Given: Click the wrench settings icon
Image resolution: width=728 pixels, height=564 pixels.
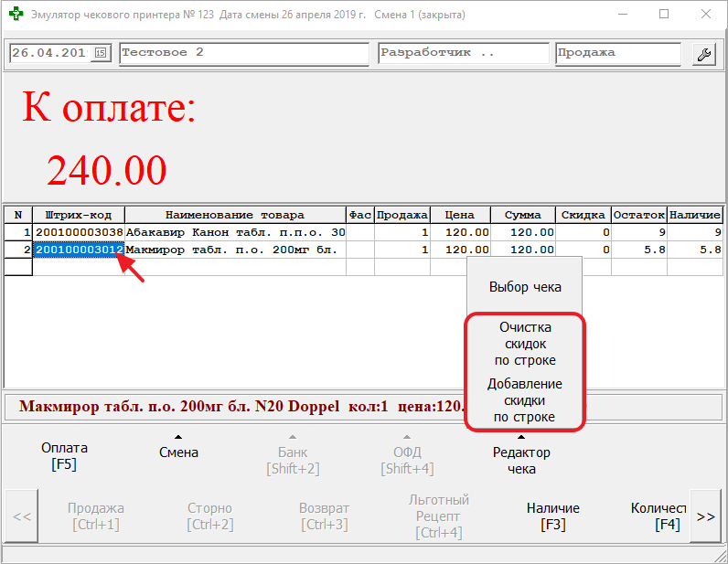Looking at the screenshot, I should pyautogui.click(x=703, y=54).
